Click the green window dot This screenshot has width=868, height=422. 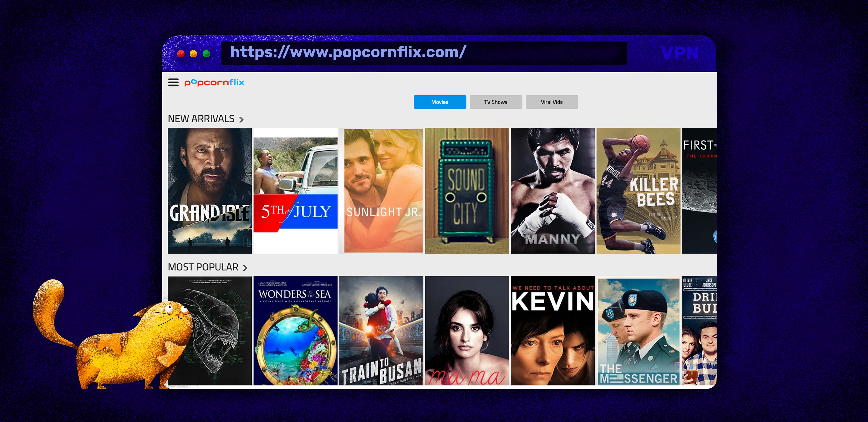point(206,54)
